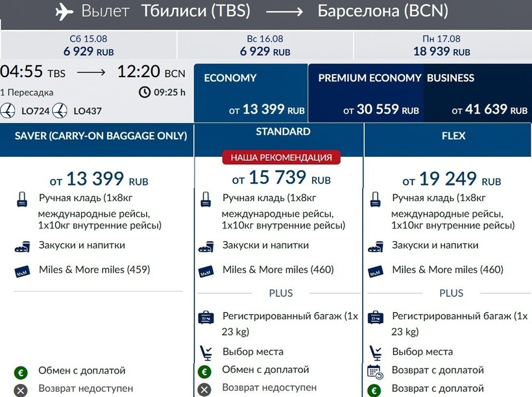This screenshot has width=532, height=397.
Task: Click the 23 kg checked baggage icon under Standard
Action: pos(206,317)
